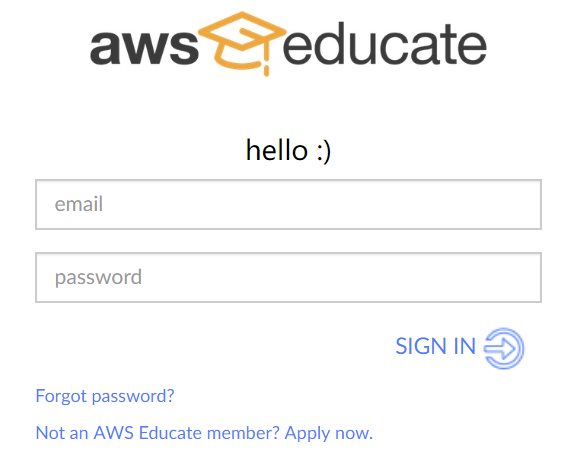Click the "aws" wordmark in the logo
Screen dimensions: 575x467
click(x=144, y=48)
